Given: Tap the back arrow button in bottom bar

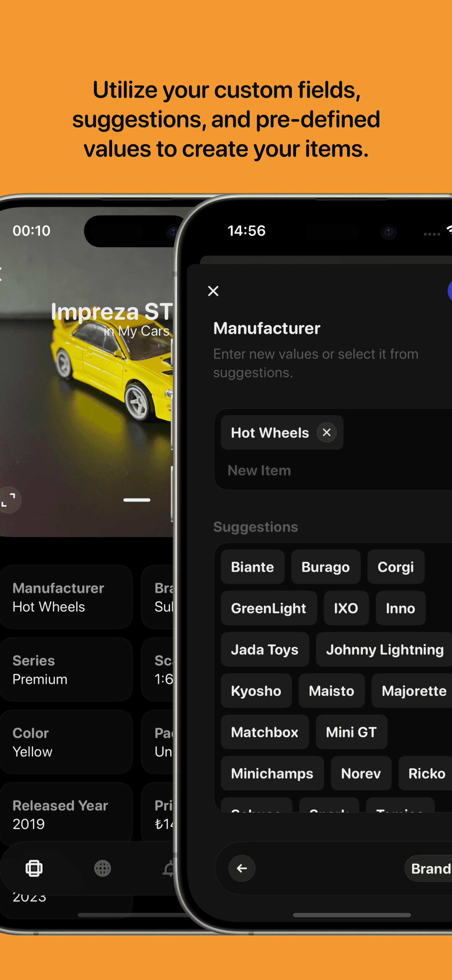Looking at the screenshot, I should coord(242,868).
